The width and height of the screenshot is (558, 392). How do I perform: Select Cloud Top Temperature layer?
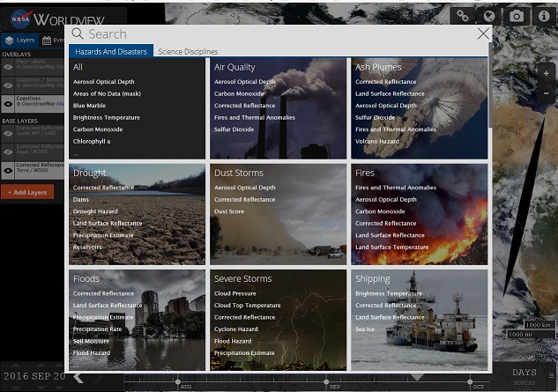tap(247, 305)
